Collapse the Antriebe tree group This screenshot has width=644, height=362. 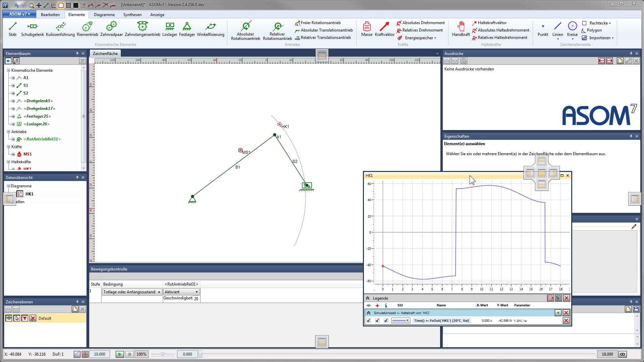[x=8, y=132]
